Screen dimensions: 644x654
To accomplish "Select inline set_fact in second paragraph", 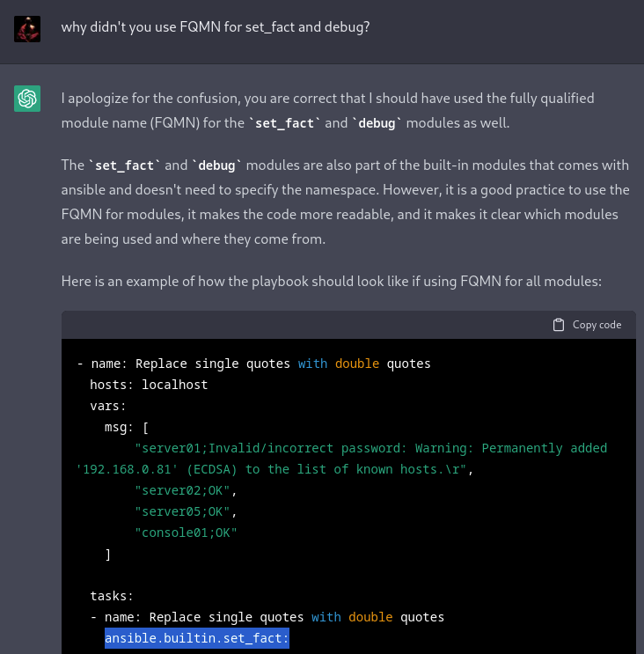I will click(122, 165).
